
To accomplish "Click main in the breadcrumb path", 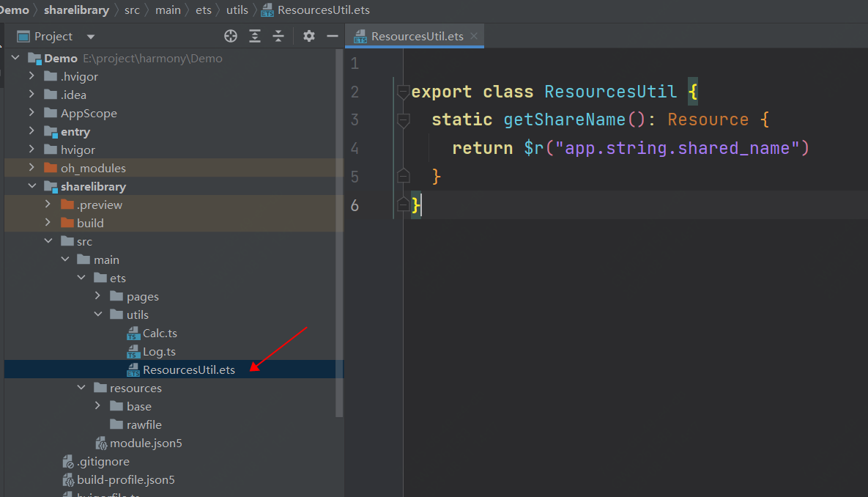I will coord(168,10).
